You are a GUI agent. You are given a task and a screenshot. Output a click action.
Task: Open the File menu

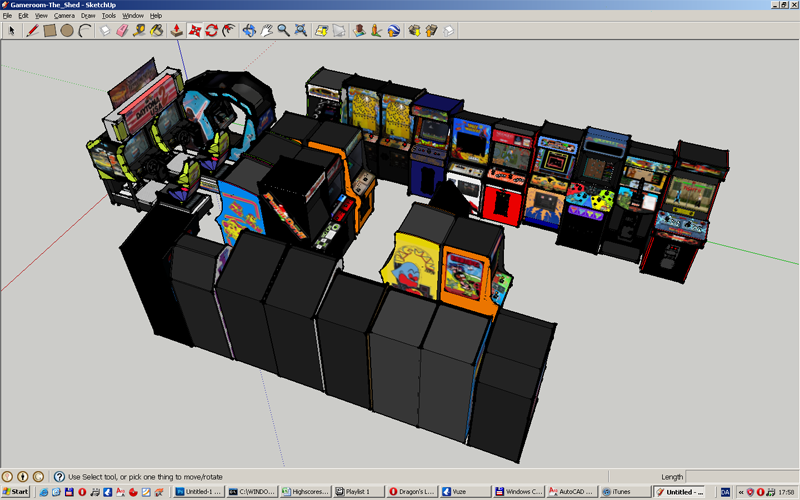coord(7,16)
